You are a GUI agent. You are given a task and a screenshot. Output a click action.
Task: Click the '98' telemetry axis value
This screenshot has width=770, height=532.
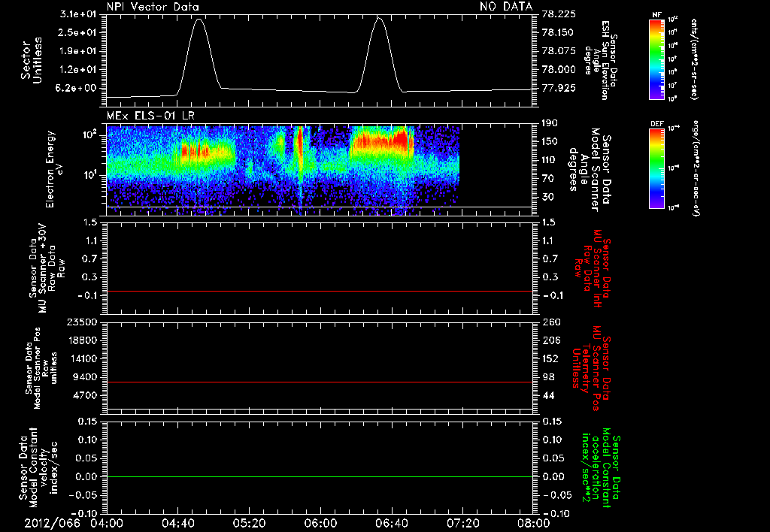pyautogui.click(x=548, y=377)
